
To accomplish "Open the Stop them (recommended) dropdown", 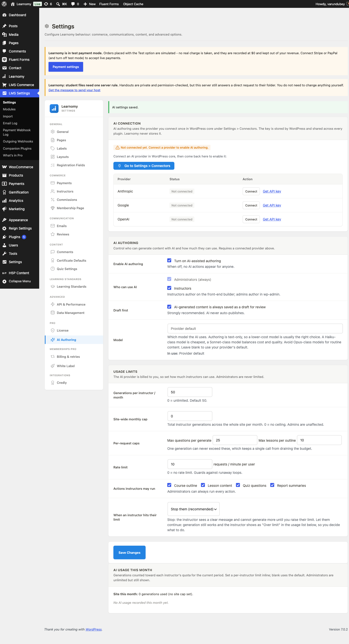I will click(193, 509).
